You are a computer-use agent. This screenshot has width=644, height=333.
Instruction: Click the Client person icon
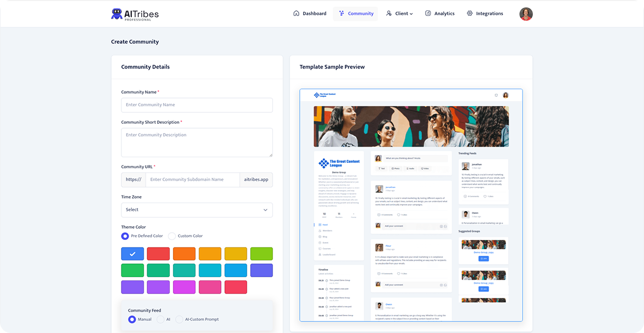388,14
